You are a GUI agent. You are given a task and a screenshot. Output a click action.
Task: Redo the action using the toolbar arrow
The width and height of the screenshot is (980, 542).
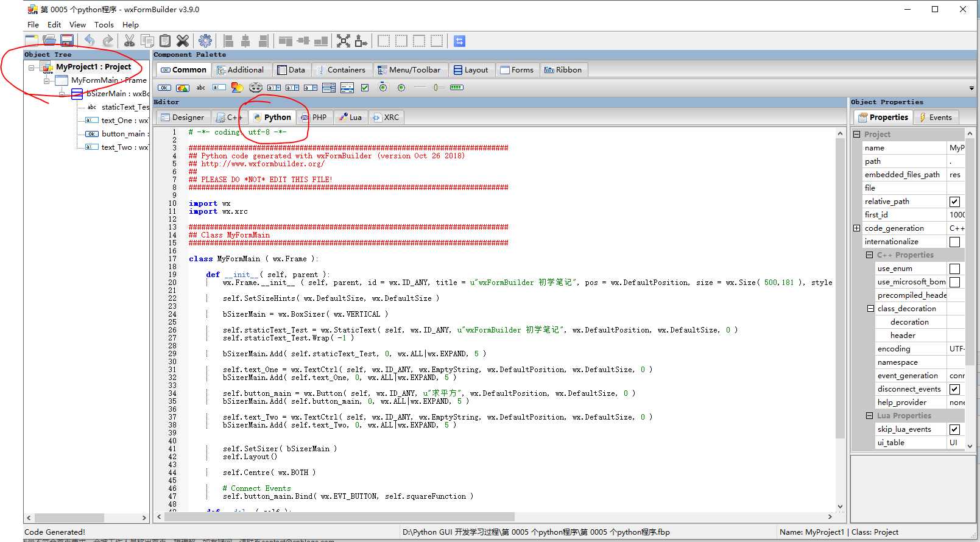pyautogui.click(x=107, y=41)
